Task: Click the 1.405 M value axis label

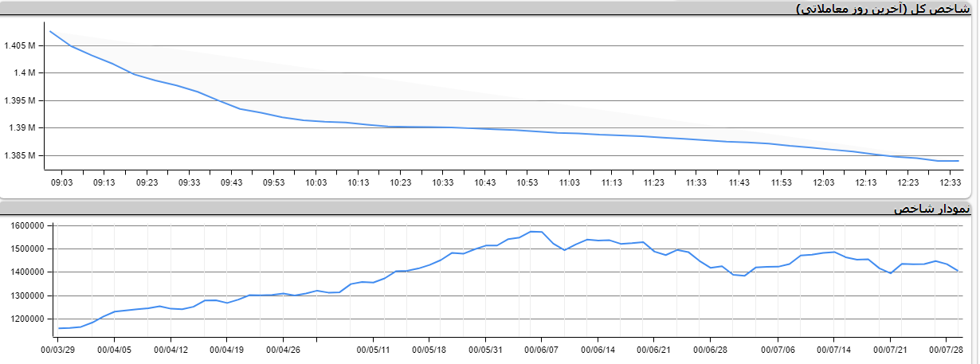Action: point(20,45)
